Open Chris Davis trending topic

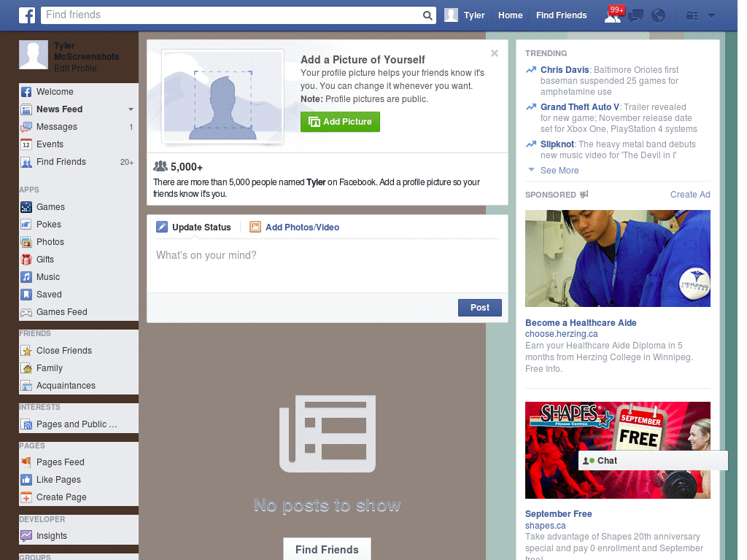tap(565, 70)
